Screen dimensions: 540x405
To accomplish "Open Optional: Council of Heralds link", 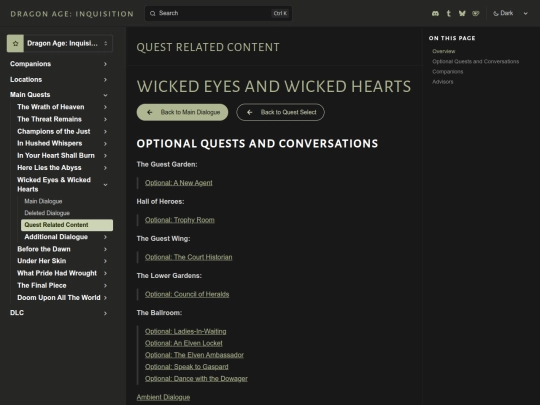I will (x=187, y=294).
